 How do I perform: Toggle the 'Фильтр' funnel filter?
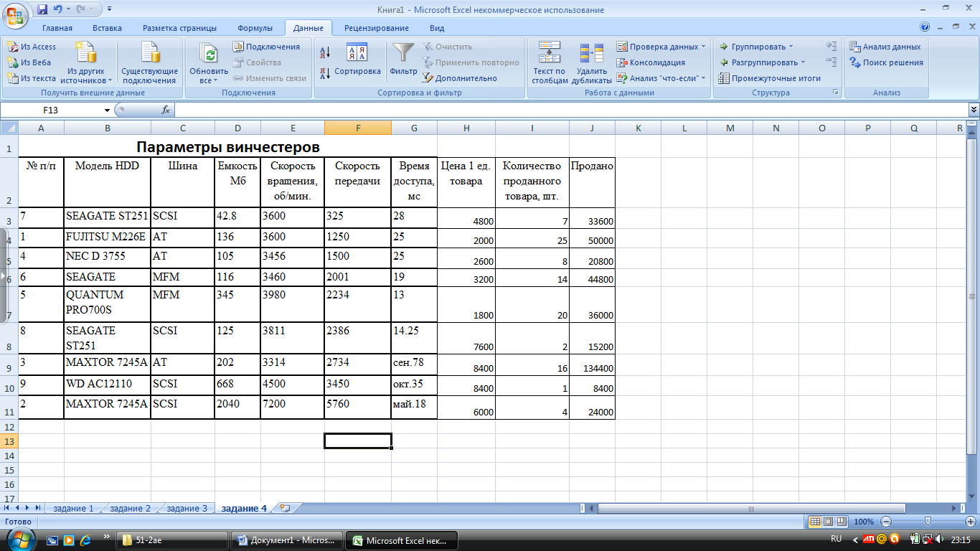(x=403, y=60)
